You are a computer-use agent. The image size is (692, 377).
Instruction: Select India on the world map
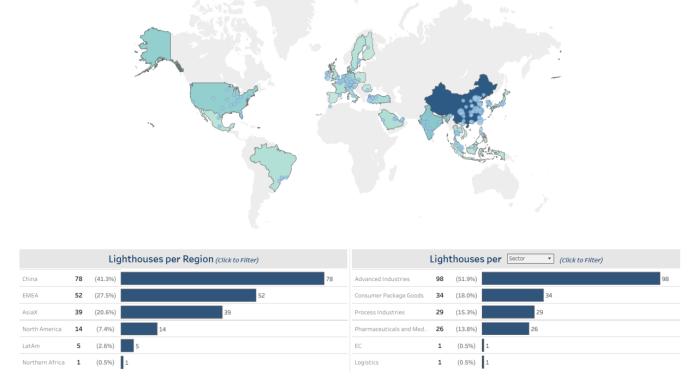pos(429,121)
